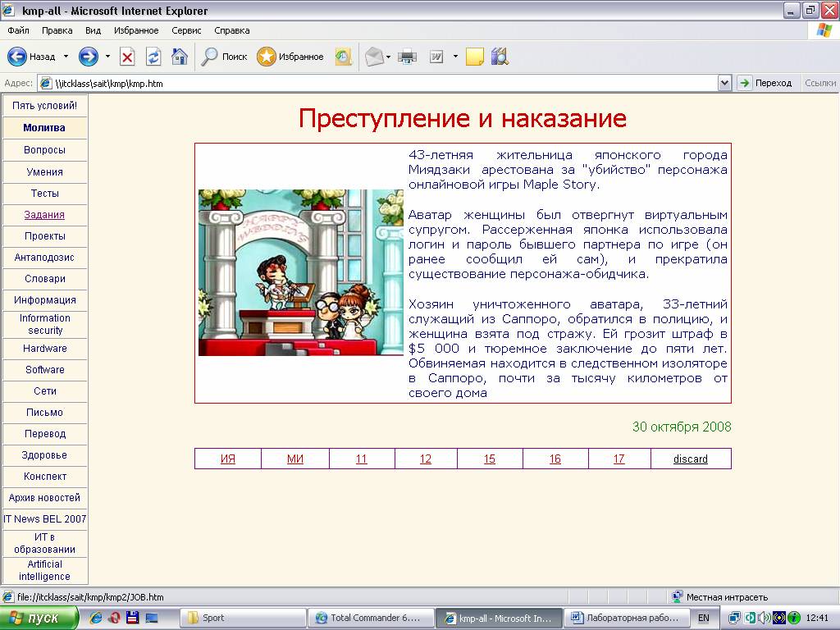Switch to Total Commander in the taskbar
The width and height of the screenshot is (840, 630).
(372, 618)
